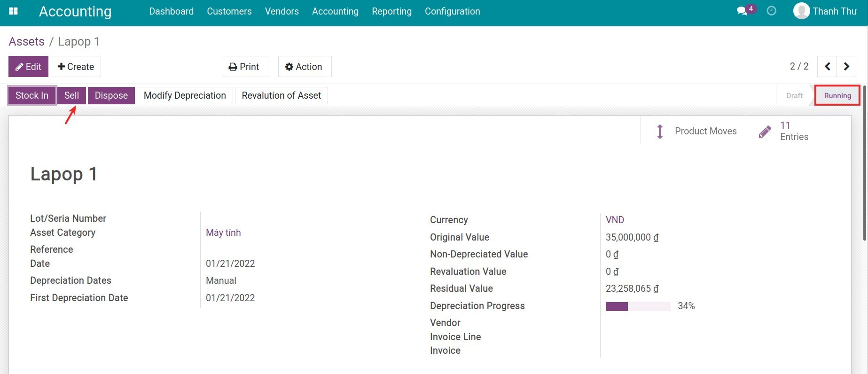Open the conversations chat icon
Screen dimensions: 868x374
click(742, 11)
